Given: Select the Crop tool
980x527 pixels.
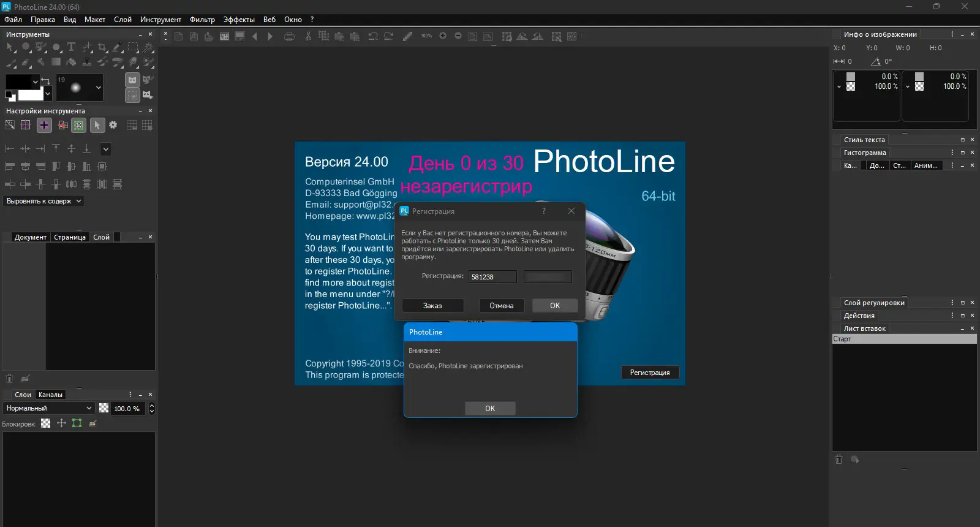Looking at the screenshot, I should tap(102, 47).
